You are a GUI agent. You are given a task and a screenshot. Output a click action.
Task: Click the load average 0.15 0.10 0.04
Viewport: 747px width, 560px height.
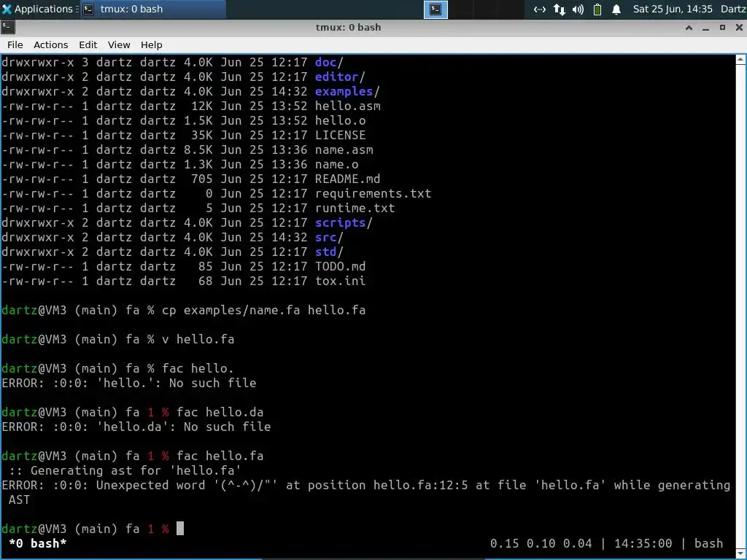click(541, 543)
